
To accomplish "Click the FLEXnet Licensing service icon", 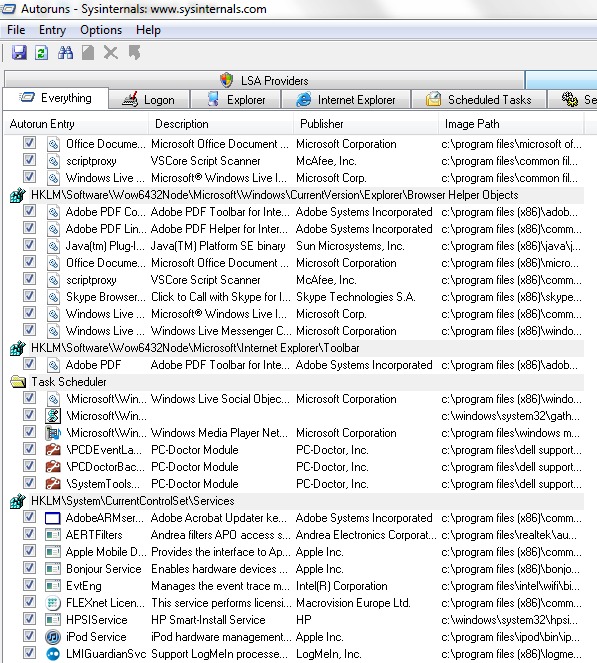I will (x=53, y=603).
